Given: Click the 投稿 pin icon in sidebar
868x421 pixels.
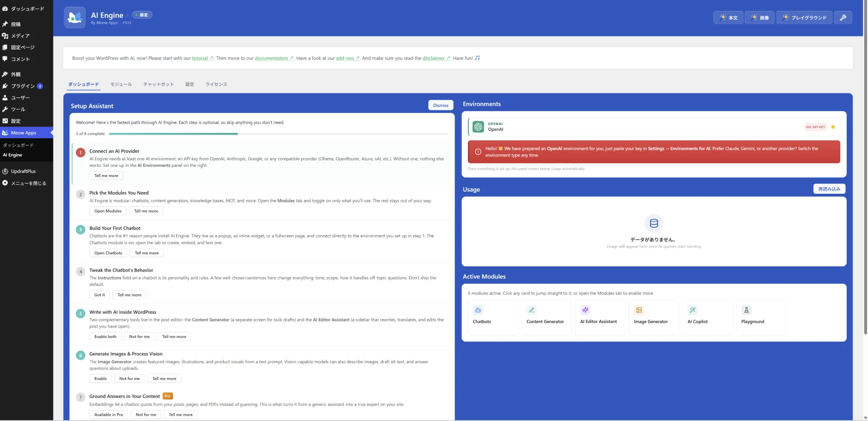Looking at the screenshot, I should [x=5, y=24].
